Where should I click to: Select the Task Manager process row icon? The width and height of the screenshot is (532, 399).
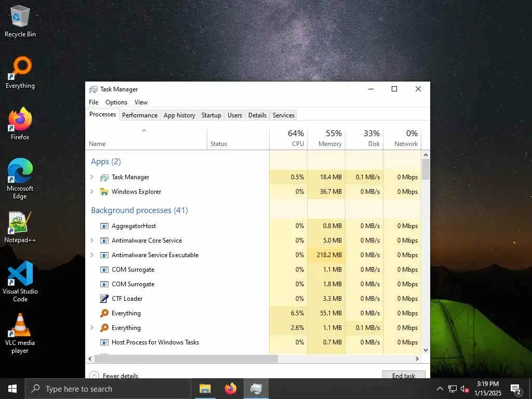tap(104, 177)
